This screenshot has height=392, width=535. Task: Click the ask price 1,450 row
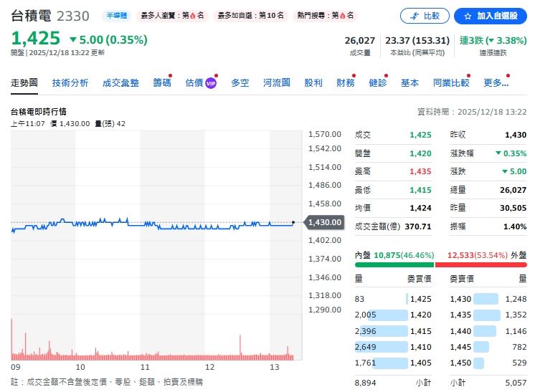pos(488,363)
